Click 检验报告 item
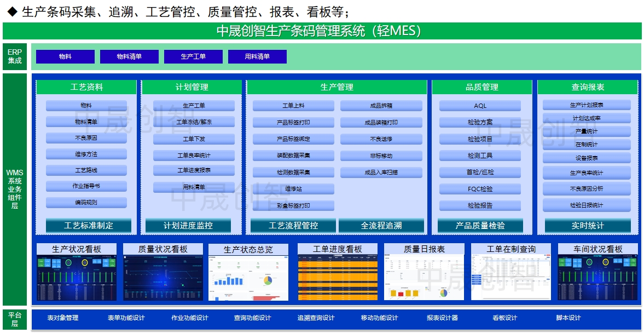The height and width of the screenshot is (333, 644). (480, 205)
